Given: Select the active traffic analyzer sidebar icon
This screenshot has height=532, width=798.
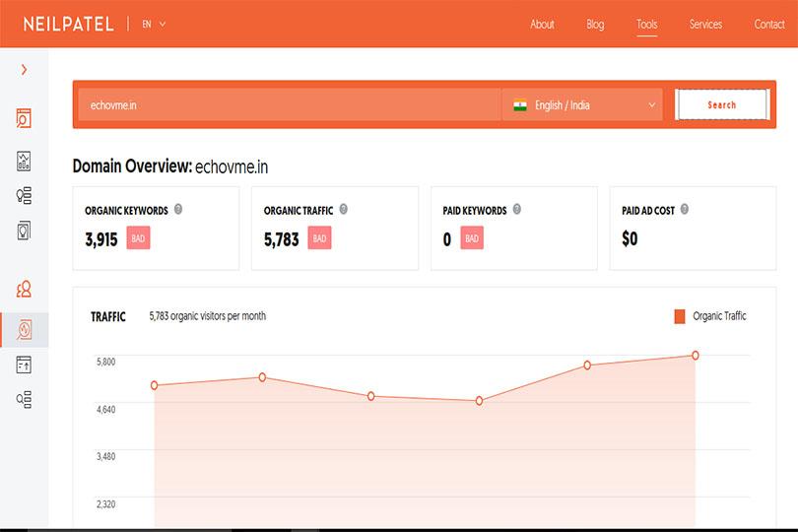Looking at the screenshot, I should click(x=24, y=330).
